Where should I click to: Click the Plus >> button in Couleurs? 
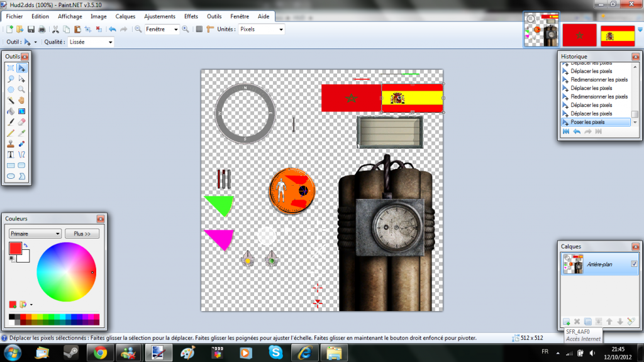click(82, 234)
